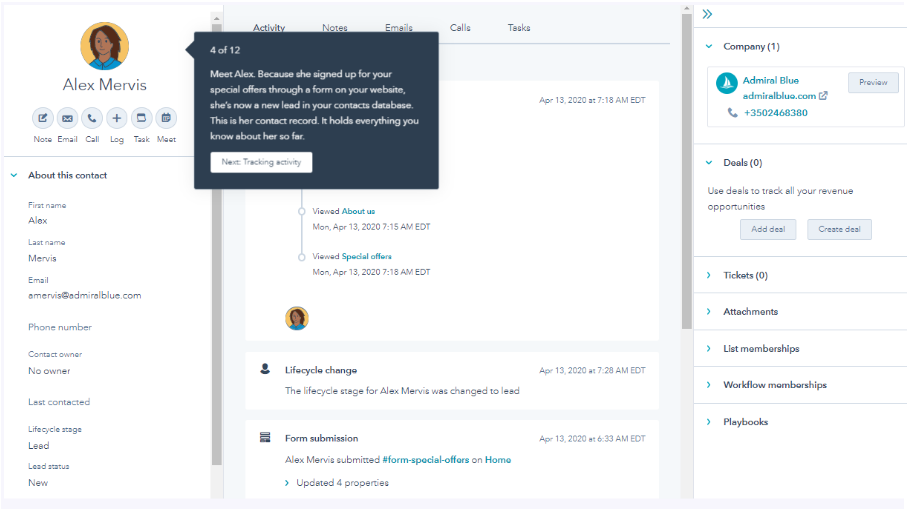The width and height of the screenshot is (915, 509).
Task: Expand the Playbooks section
Action: pos(709,421)
